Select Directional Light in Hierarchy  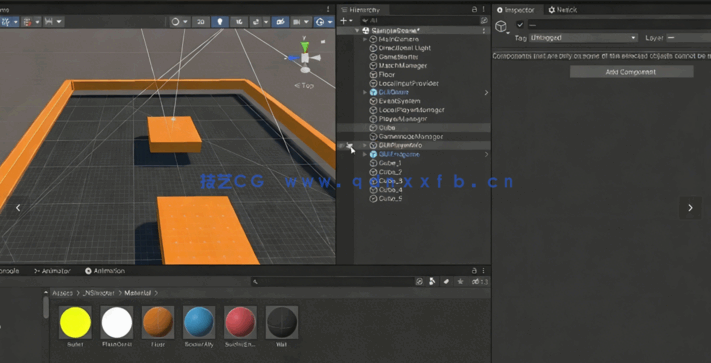click(404, 48)
